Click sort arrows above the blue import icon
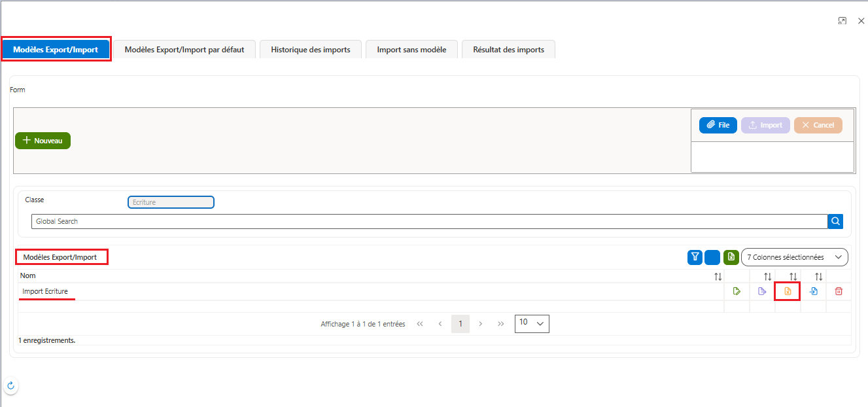This screenshot has width=868, height=407. coord(818,277)
